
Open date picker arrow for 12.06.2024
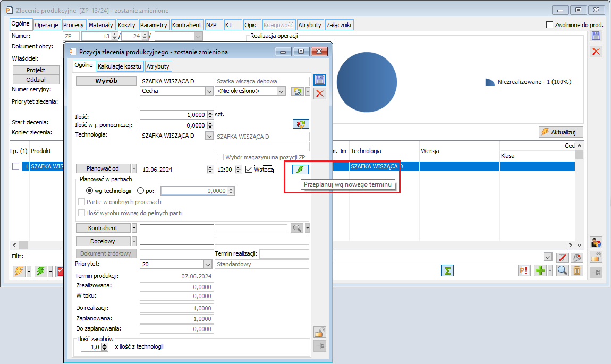[210, 170]
